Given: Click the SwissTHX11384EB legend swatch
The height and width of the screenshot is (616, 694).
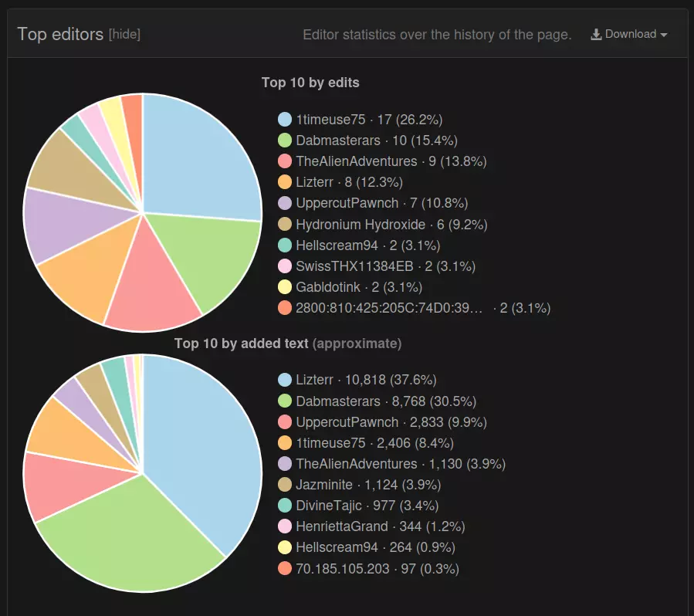Looking at the screenshot, I should click(x=285, y=266).
